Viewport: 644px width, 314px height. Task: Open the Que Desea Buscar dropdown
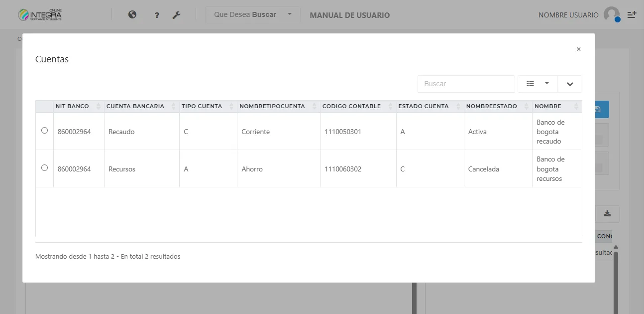click(x=252, y=14)
